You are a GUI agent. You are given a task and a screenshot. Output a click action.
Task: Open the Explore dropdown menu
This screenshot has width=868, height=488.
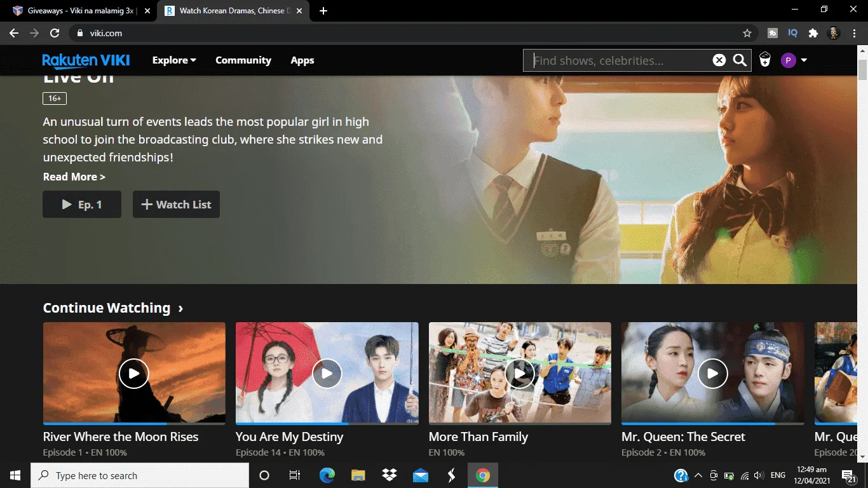(174, 60)
